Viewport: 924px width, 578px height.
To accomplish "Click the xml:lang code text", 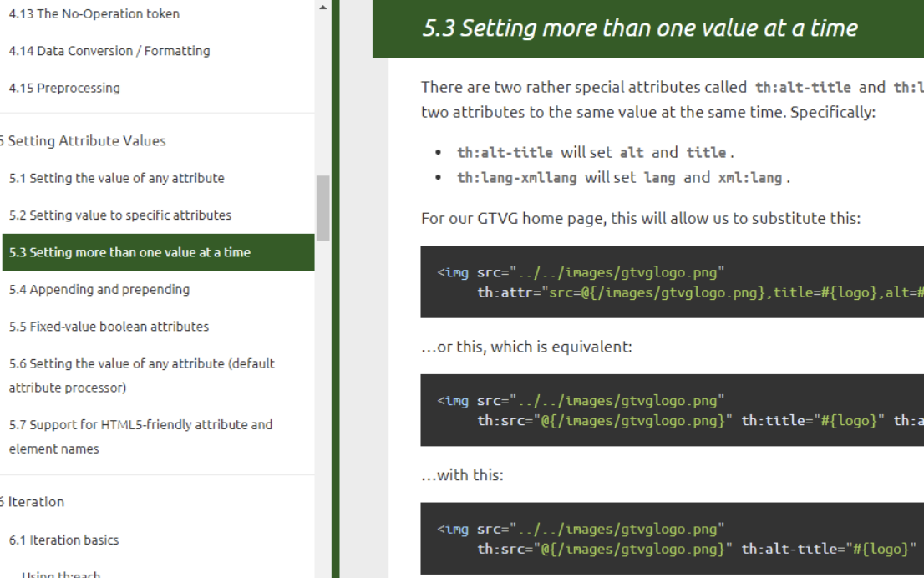I will (749, 177).
